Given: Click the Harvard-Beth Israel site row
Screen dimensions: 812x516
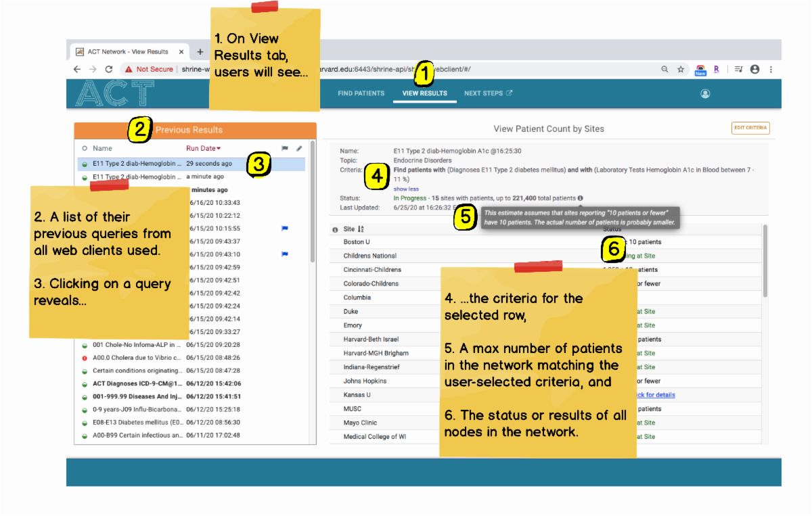Looking at the screenshot, I should 547,339.
